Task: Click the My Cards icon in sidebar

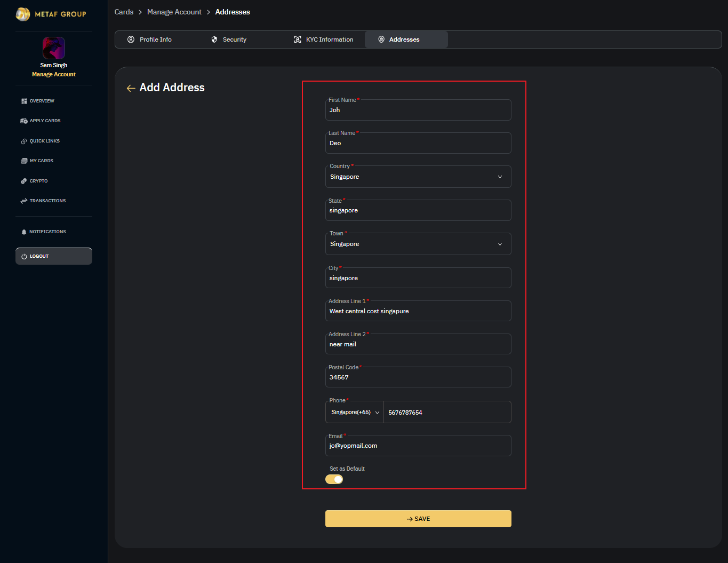Action: (x=24, y=161)
